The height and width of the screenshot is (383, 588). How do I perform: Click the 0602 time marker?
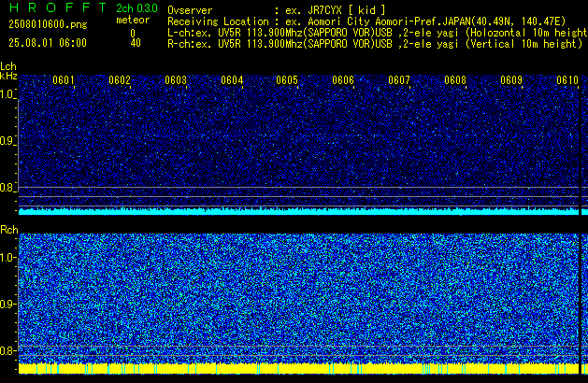120,80
